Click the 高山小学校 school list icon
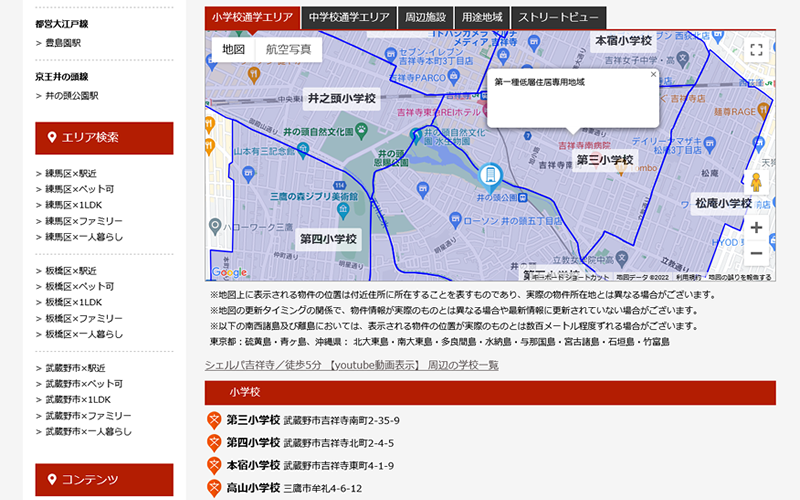Screen dimensions: 800x500 coord(213,488)
